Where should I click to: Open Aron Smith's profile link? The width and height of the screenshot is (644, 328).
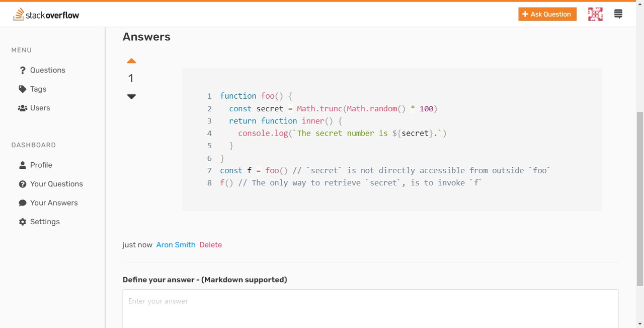pyautogui.click(x=175, y=245)
